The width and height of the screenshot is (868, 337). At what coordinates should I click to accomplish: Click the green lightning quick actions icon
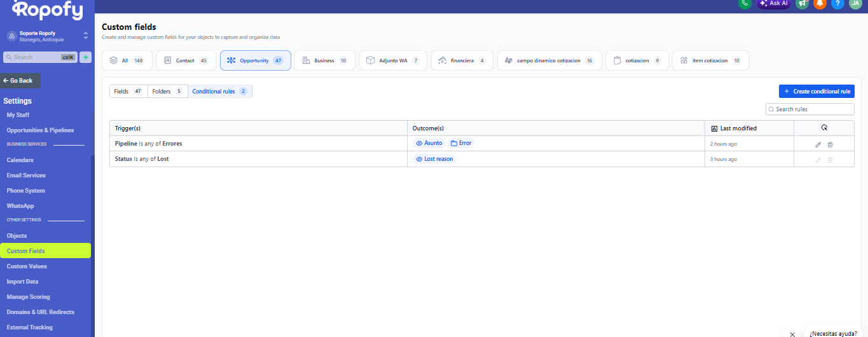[x=86, y=57]
